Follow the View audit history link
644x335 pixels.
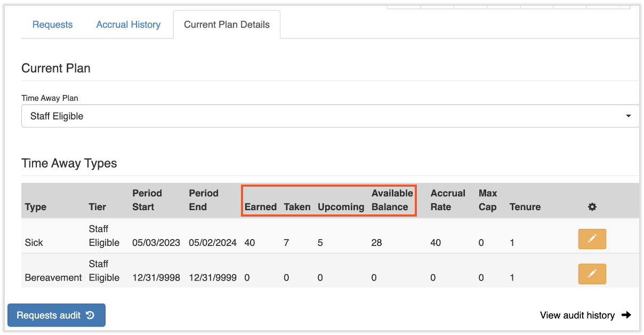pos(577,315)
